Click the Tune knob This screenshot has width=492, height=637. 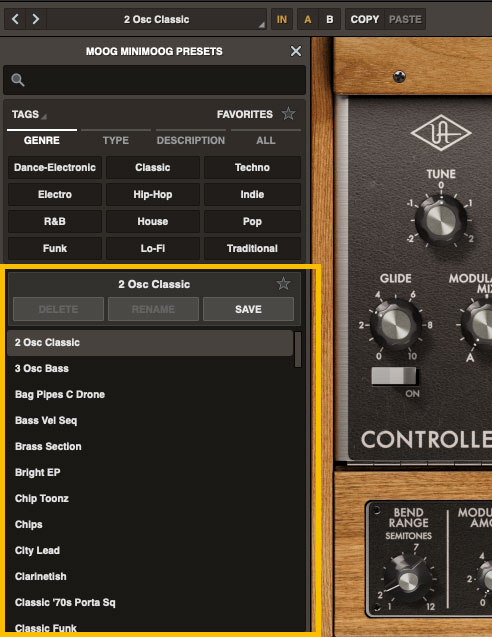click(x=441, y=221)
